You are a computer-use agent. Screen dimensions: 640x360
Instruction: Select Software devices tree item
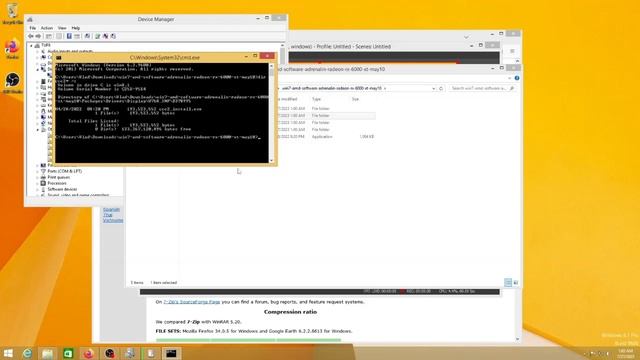(62, 189)
